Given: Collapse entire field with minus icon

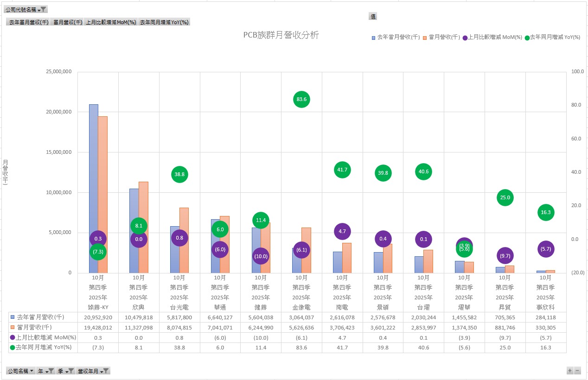Looking at the screenshot, I should 577,370.
